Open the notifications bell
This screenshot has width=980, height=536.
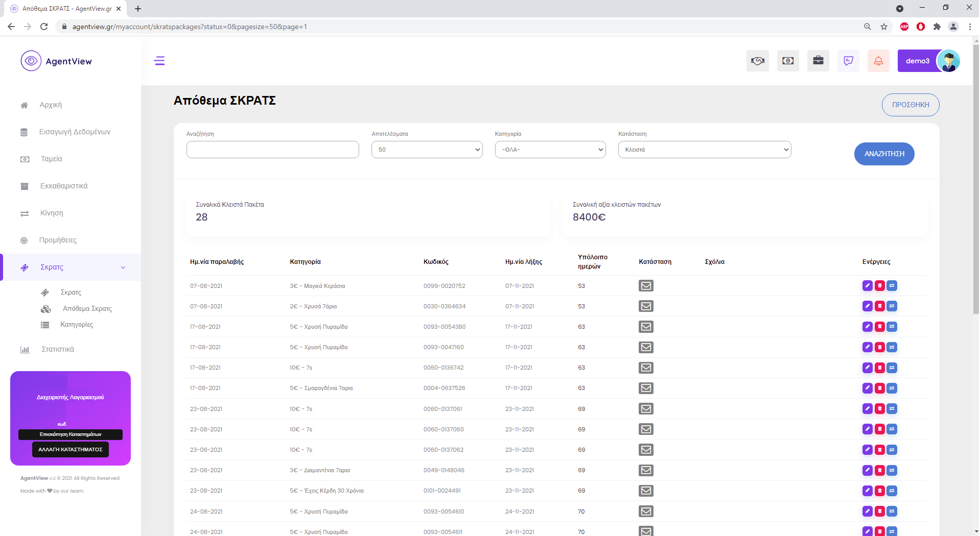coord(878,61)
